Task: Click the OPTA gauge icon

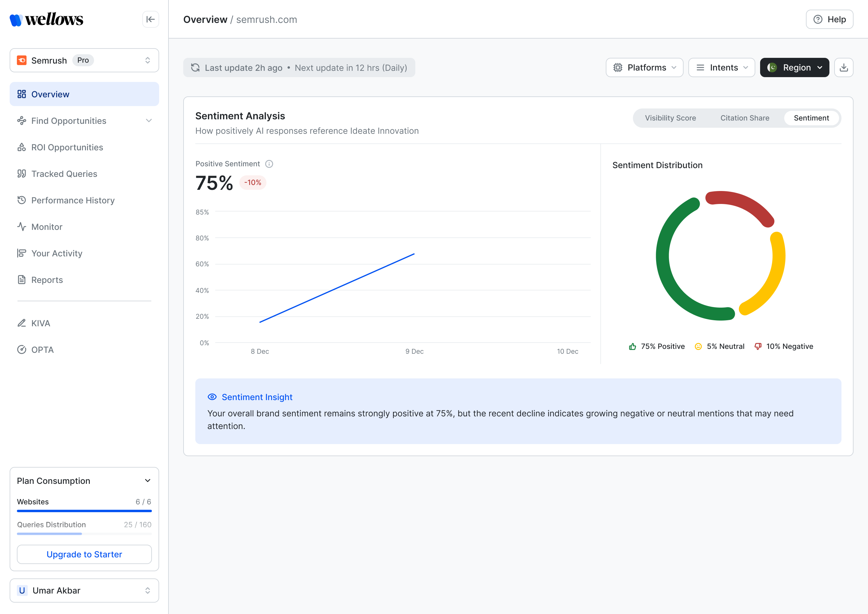Action: tap(22, 349)
